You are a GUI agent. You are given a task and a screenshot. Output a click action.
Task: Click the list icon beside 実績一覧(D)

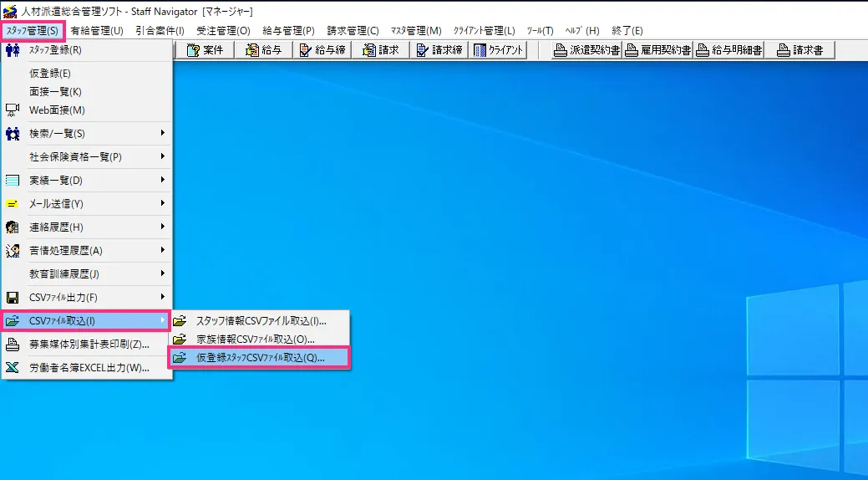13,180
